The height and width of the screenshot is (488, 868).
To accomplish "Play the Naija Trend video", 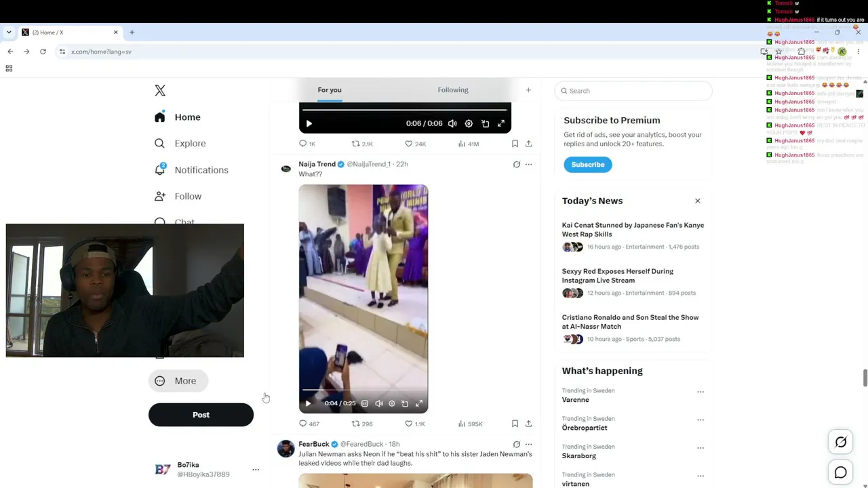I will 308,403.
